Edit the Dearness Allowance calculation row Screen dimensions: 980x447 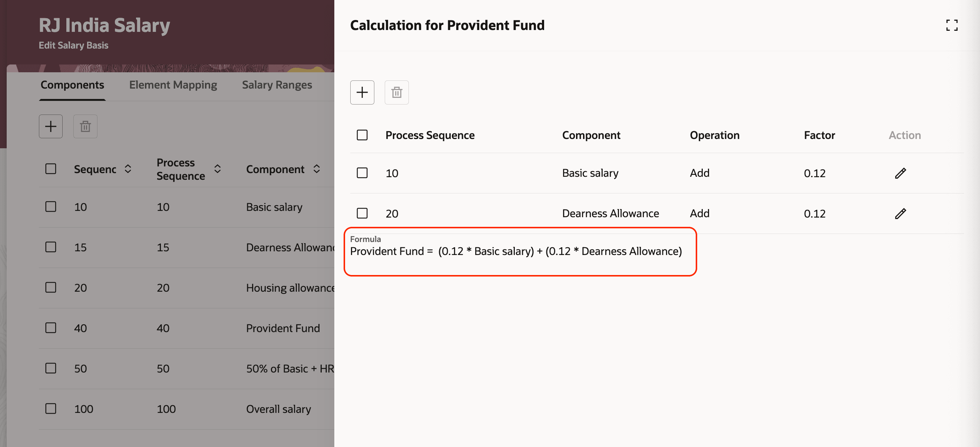[x=900, y=213]
